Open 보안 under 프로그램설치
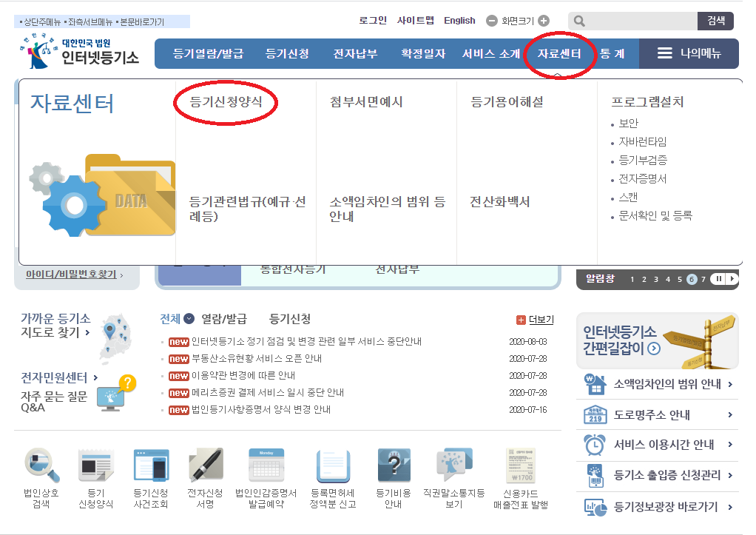This screenshot has width=756, height=535. [x=628, y=124]
